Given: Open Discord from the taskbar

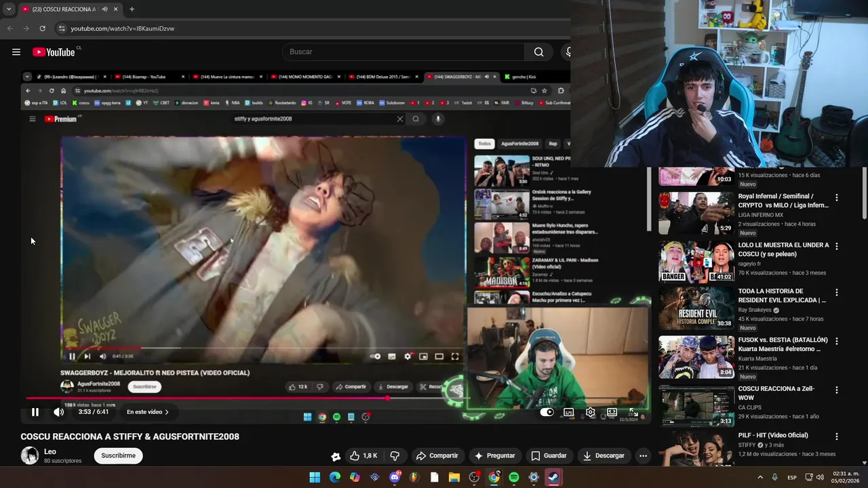Looking at the screenshot, I should tap(395, 477).
